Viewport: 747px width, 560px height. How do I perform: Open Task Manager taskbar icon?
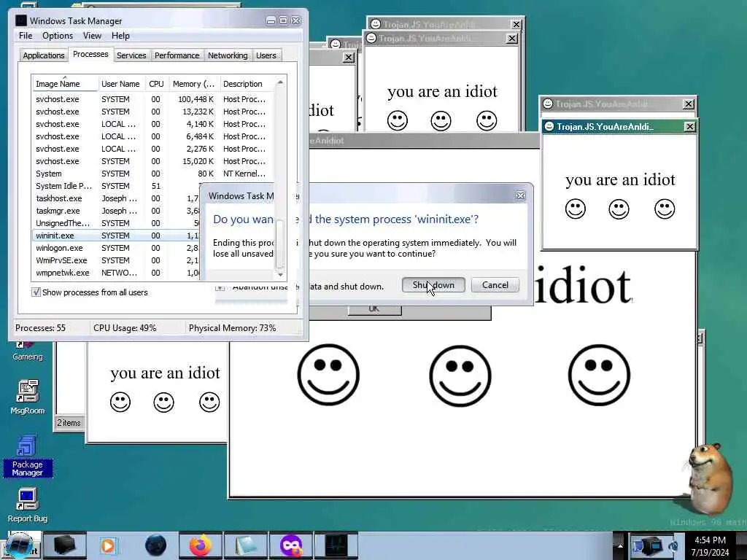point(336,545)
